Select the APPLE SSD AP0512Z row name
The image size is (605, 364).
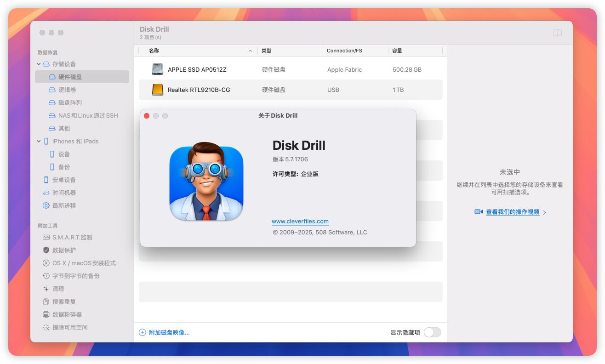[x=197, y=69]
